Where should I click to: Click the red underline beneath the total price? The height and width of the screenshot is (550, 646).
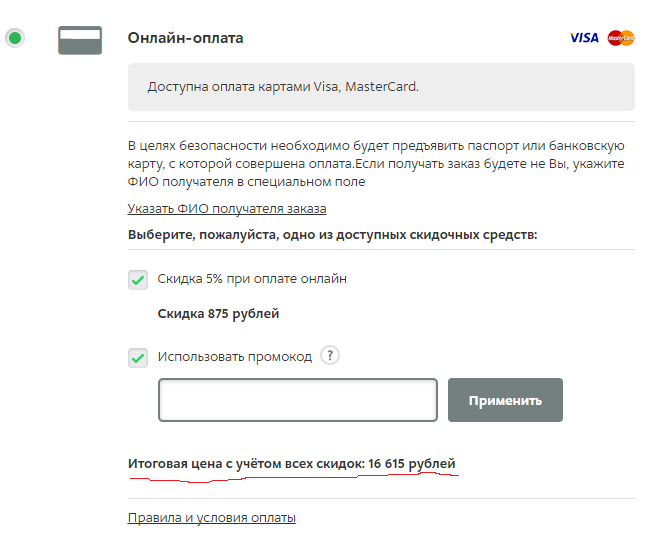[294, 478]
